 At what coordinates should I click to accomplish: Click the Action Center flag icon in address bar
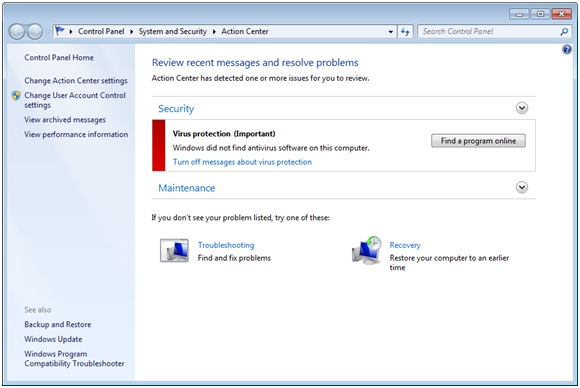click(60, 31)
